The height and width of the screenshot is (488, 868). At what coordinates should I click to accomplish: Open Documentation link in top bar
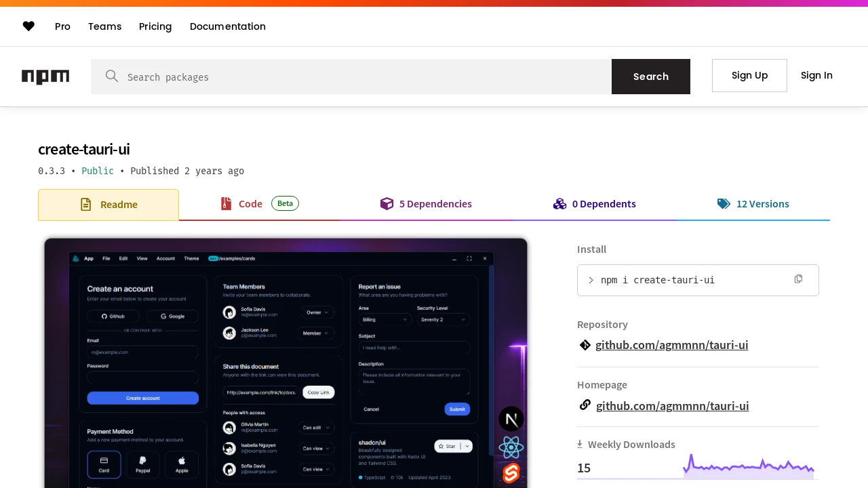(x=228, y=26)
